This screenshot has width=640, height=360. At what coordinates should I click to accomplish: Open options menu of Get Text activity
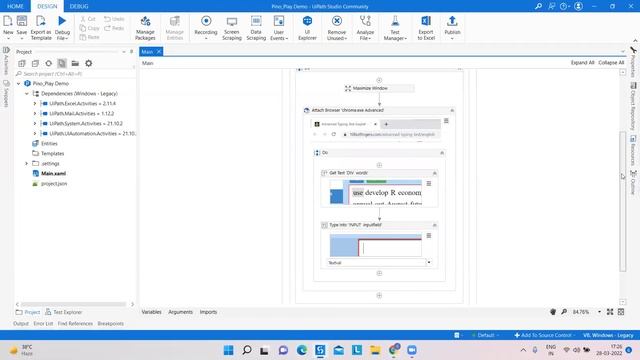[429, 184]
